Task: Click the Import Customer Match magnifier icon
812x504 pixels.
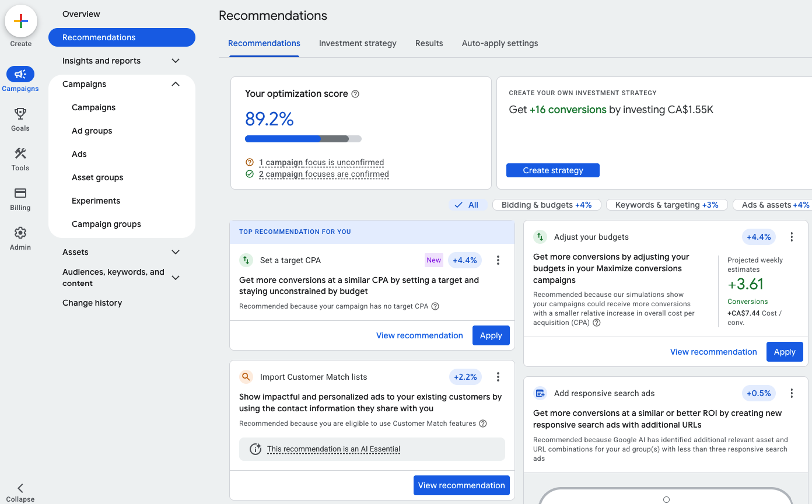Action: (x=246, y=377)
